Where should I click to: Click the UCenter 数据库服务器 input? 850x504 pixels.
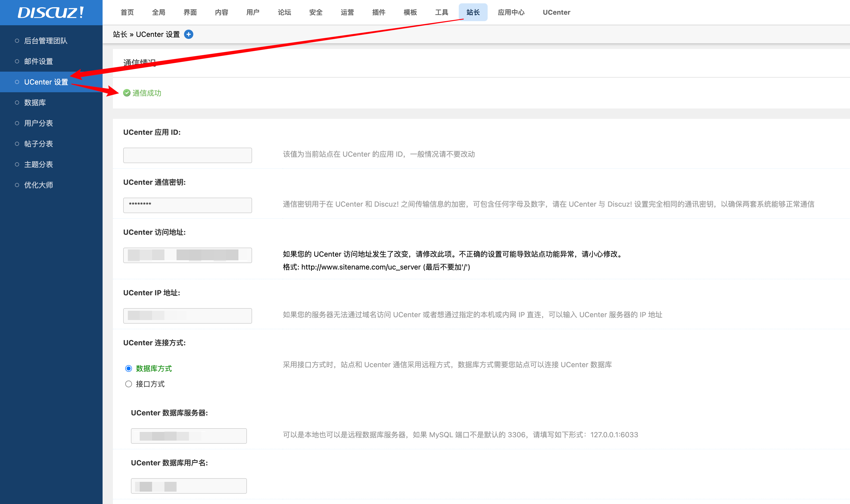pos(189,436)
